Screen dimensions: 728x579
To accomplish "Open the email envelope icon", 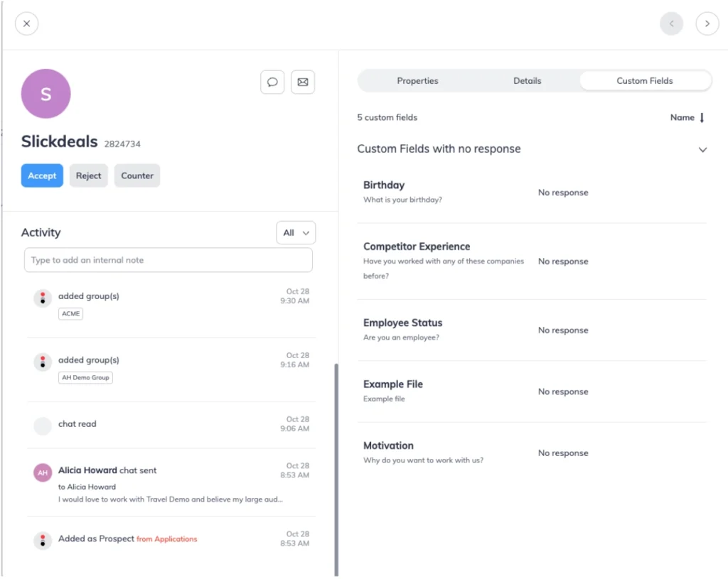I will [303, 82].
